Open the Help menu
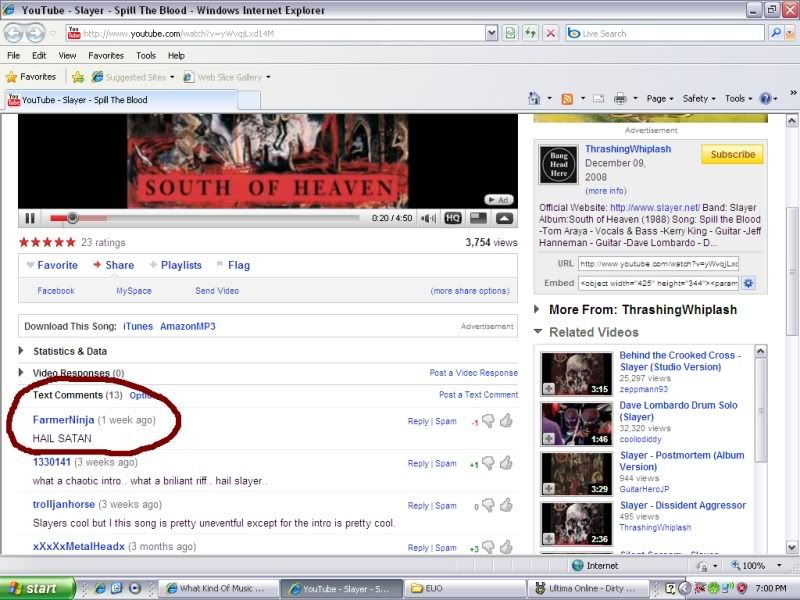800x600 pixels. (x=177, y=56)
